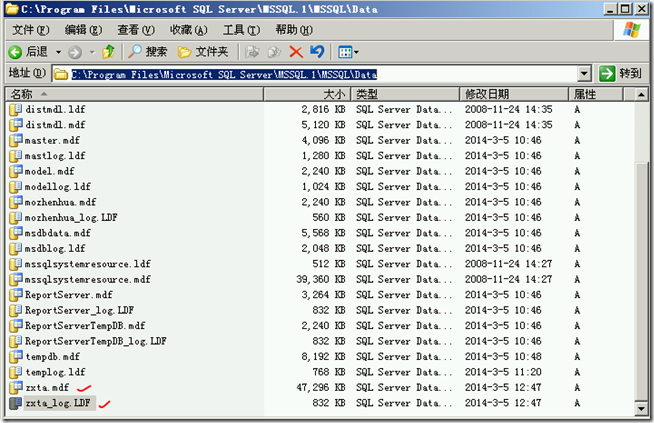Click the address bar path field
Image resolution: width=654 pixels, height=423 pixels.
315,74
